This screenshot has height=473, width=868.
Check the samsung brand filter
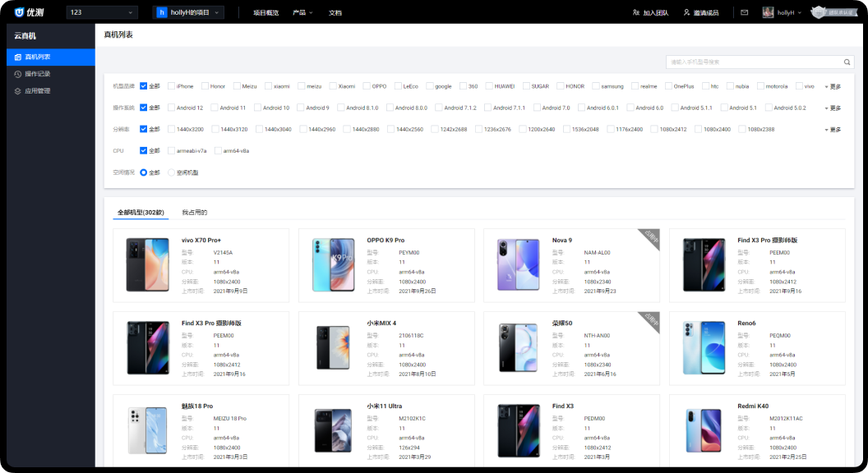(x=596, y=86)
